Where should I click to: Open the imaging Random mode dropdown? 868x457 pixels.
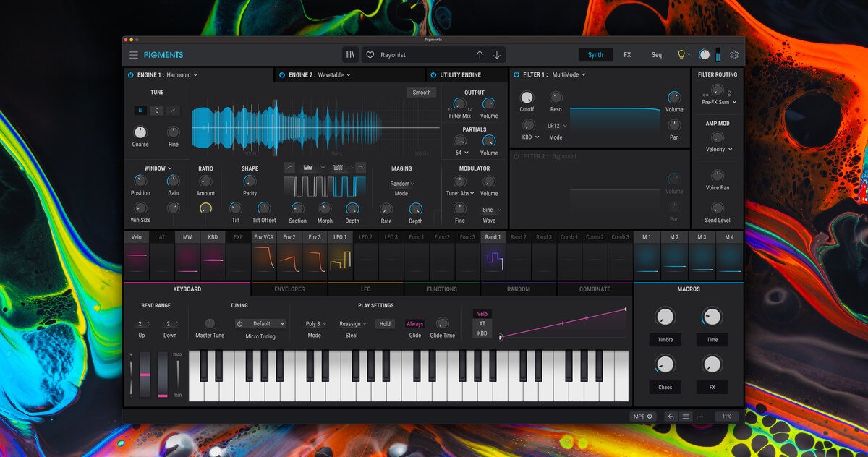[x=402, y=184]
